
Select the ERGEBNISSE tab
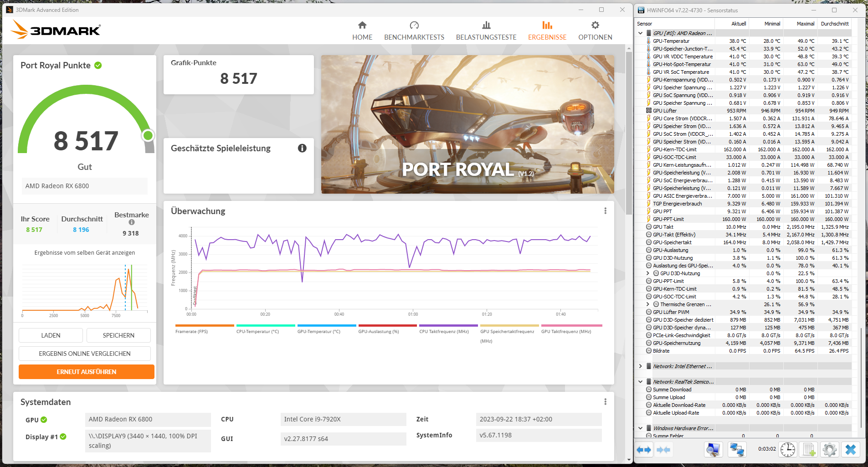547,31
